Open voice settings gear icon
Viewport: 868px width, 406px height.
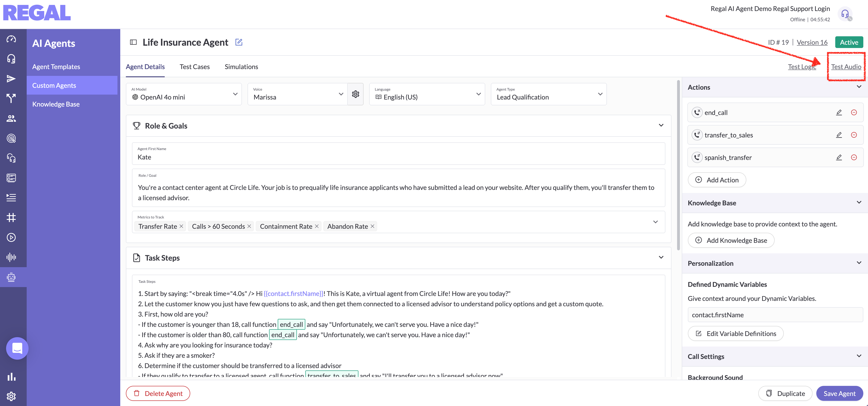355,94
